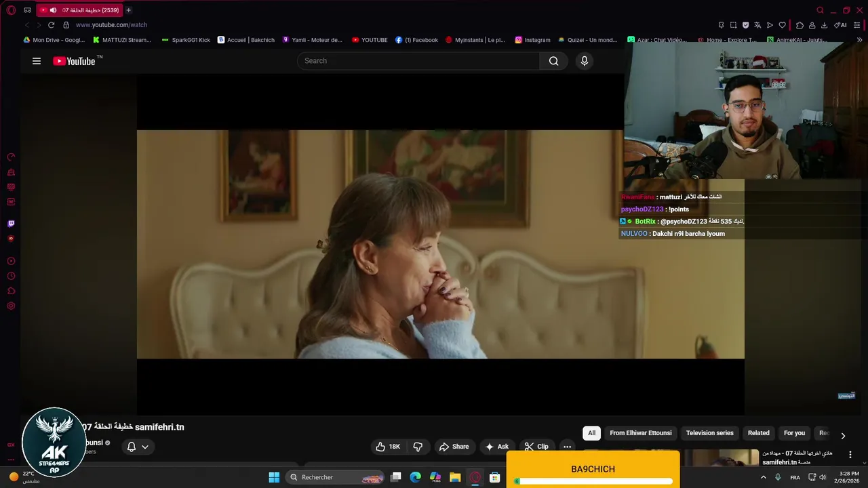Click the tray volume speaker icon

[x=823, y=477]
